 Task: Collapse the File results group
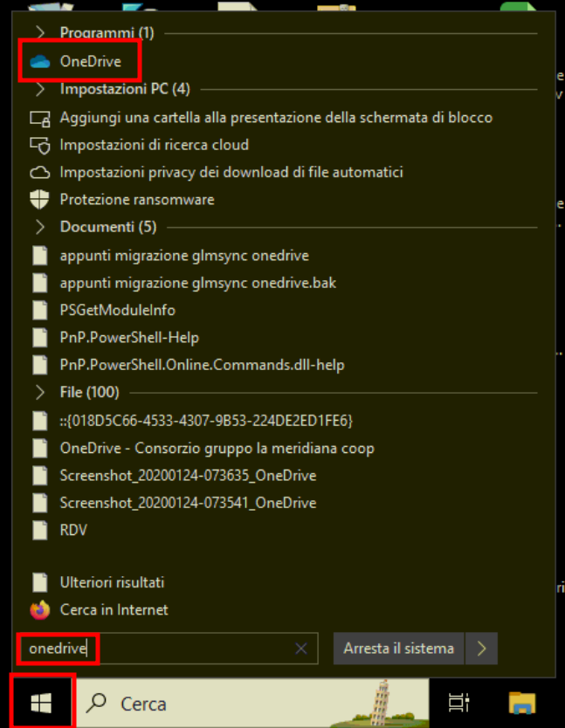tap(39, 393)
